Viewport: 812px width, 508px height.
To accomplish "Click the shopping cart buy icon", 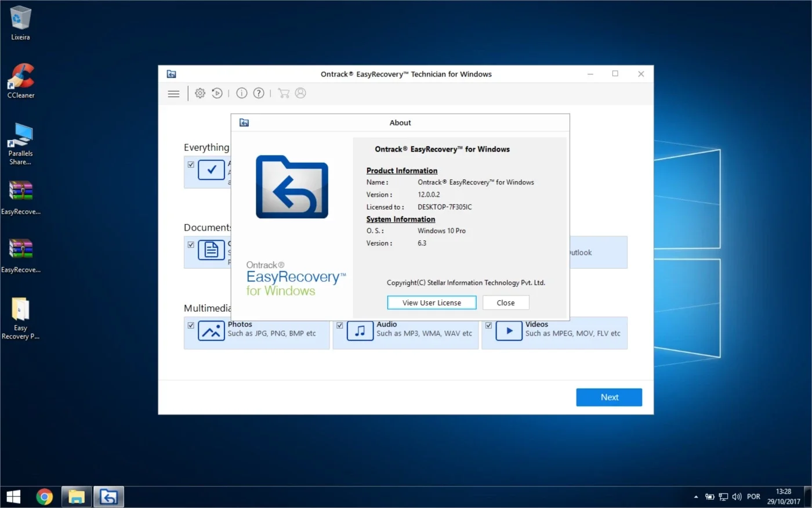I will 284,93.
